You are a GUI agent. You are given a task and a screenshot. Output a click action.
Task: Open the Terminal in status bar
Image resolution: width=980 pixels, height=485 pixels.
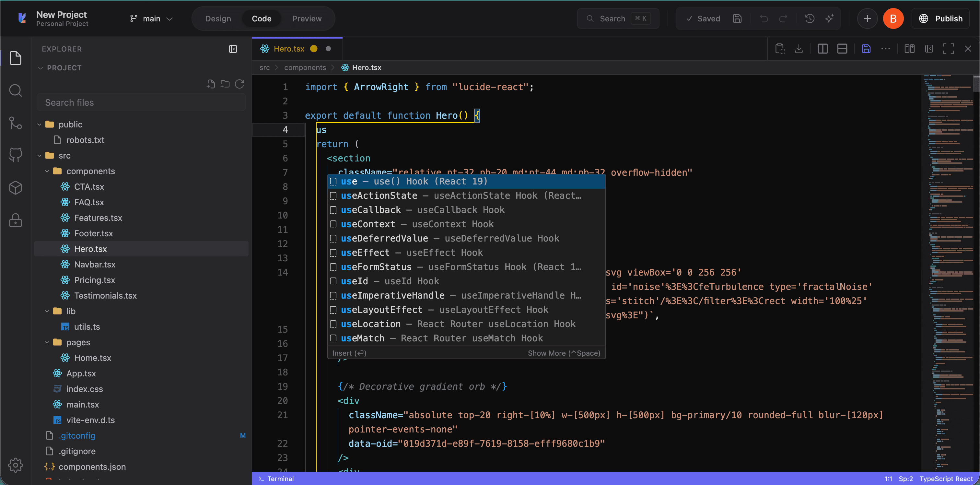point(276,479)
